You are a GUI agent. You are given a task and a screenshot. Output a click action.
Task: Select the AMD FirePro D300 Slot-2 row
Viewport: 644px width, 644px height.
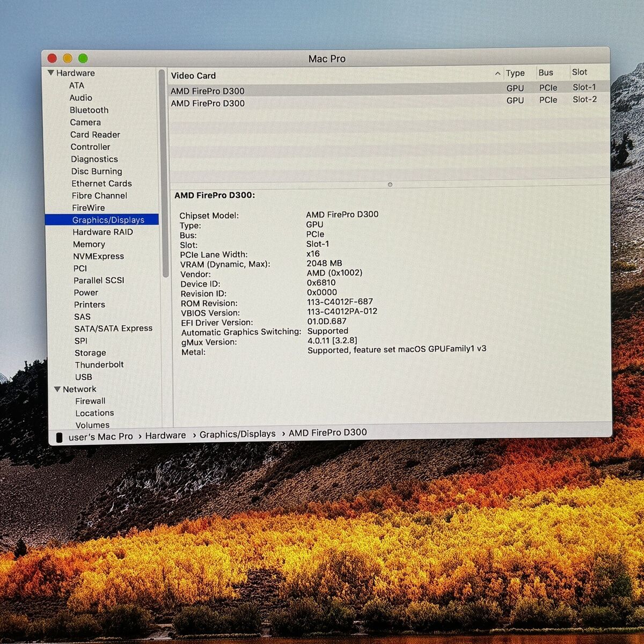pyautogui.click(x=389, y=101)
